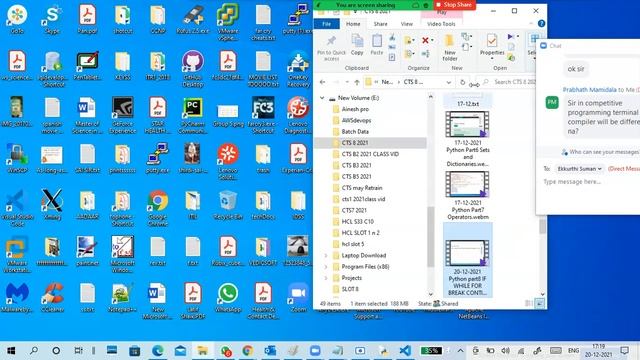Select the GitHub Desktop icon
Image resolution: width=640 pixels, height=360 pixels.
[x=193, y=69]
